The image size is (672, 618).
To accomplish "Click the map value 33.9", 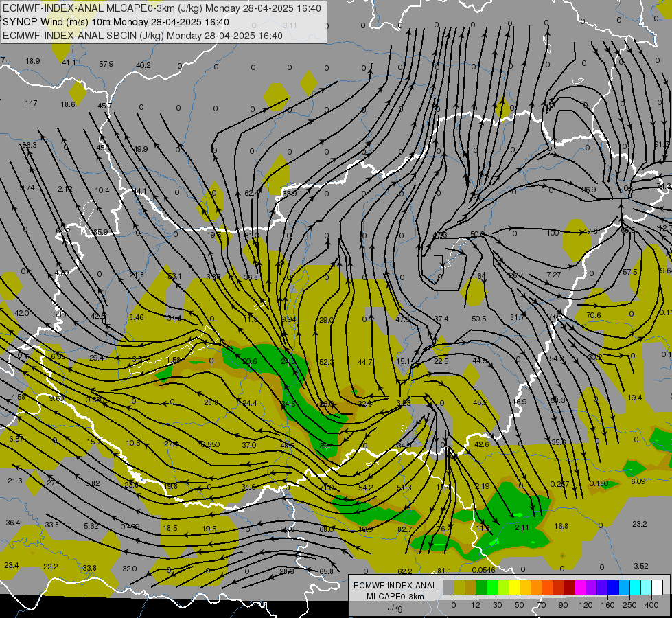I will tap(289, 194).
